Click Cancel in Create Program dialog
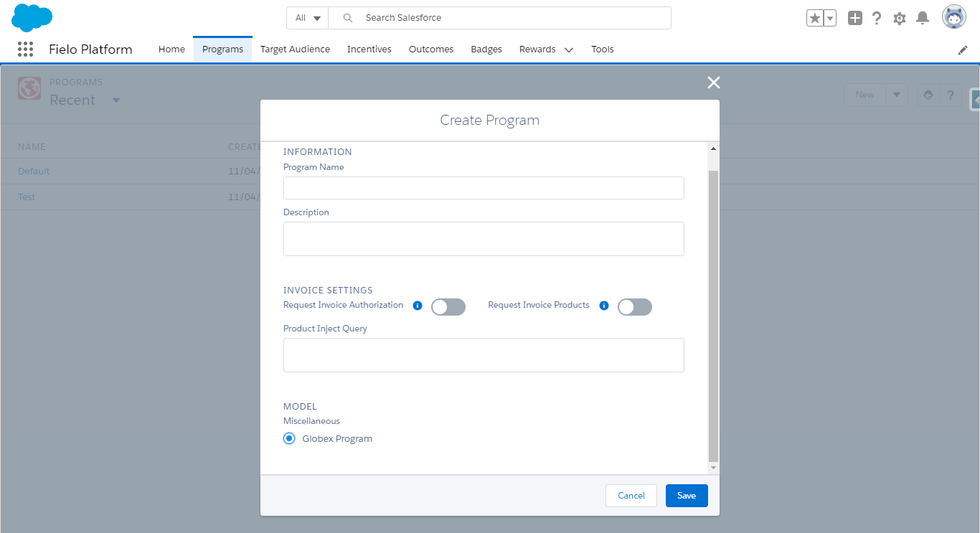 631,496
